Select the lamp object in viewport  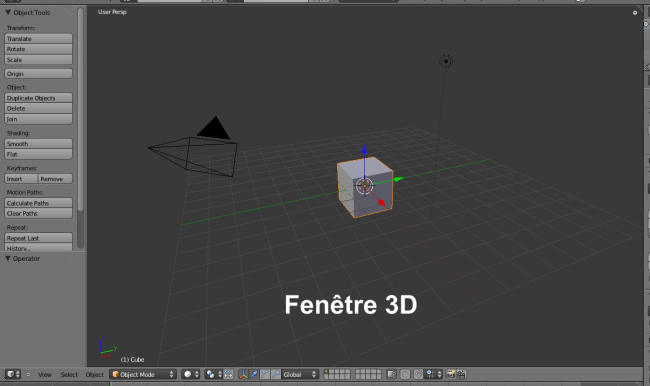[x=446, y=61]
